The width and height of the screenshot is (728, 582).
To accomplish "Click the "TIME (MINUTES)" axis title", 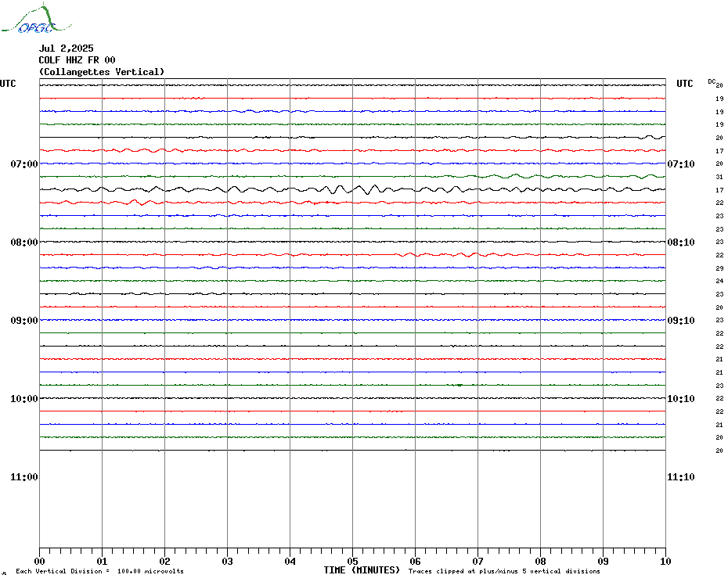I will [362, 570].
